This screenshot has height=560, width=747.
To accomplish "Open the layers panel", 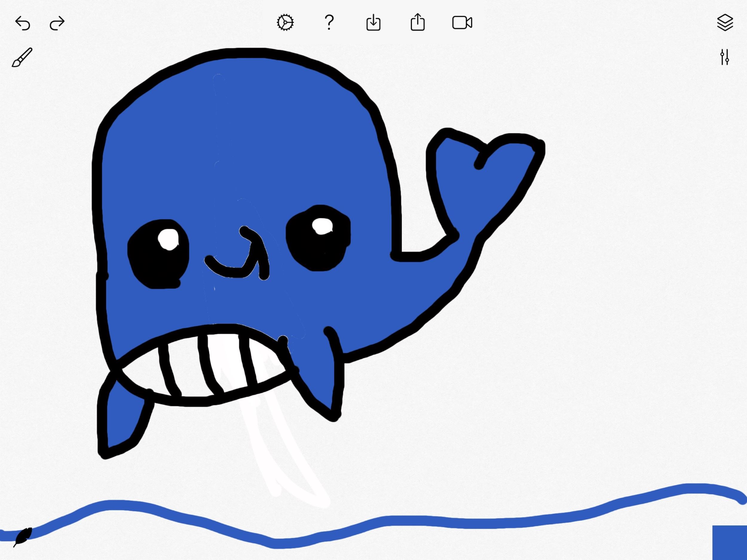I will tap(725, 23).
